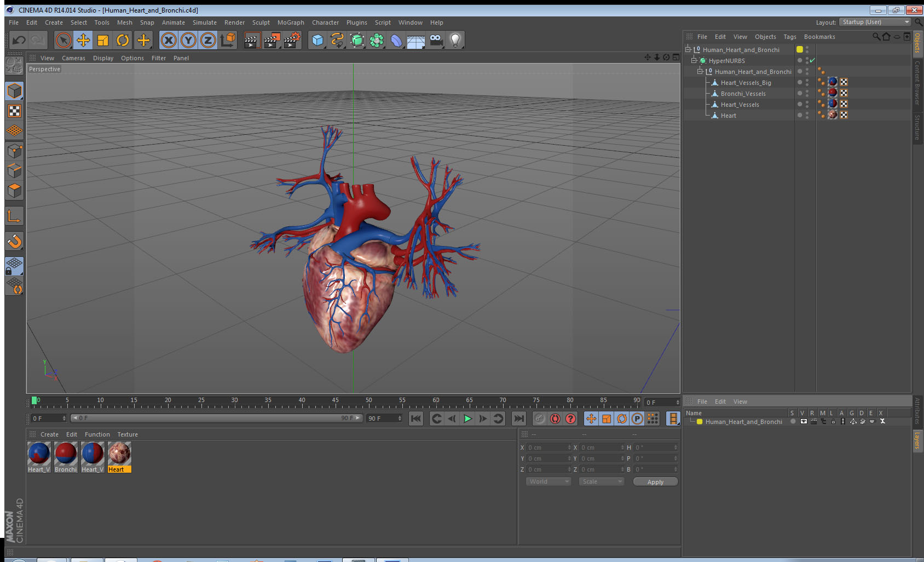Screen dimensions: 924x562
Task: Click Make Editable icon in left toolbar
Action: point(14,66)
